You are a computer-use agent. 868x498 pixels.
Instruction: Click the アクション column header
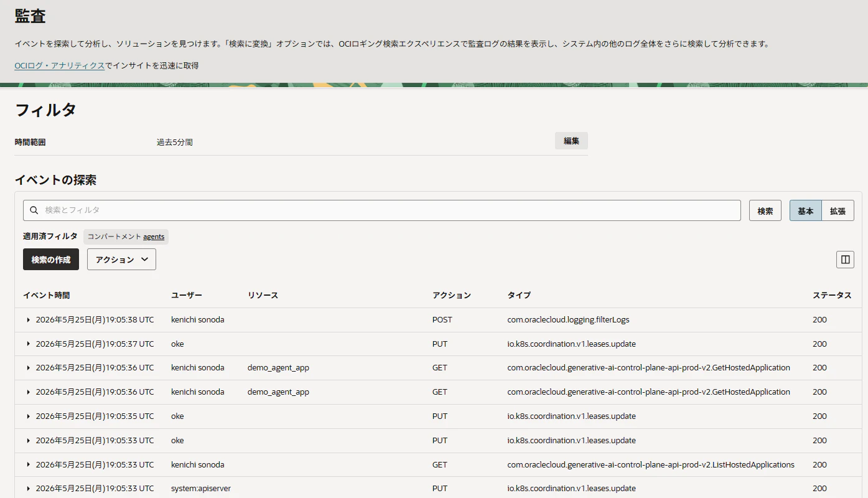coord(452,295)
